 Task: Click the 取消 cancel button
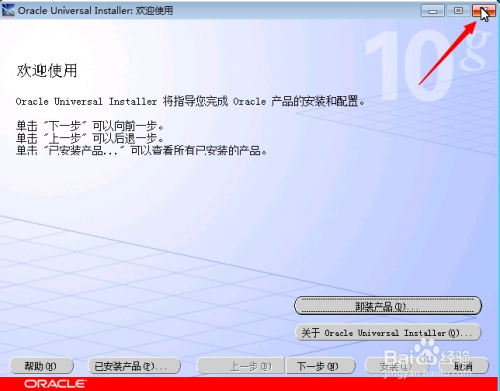point(463,366)
